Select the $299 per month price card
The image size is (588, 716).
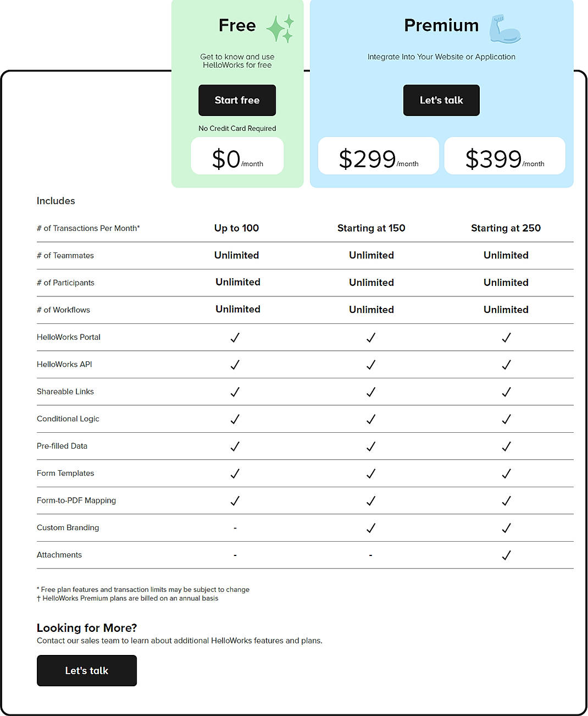[x=378, y=156]
